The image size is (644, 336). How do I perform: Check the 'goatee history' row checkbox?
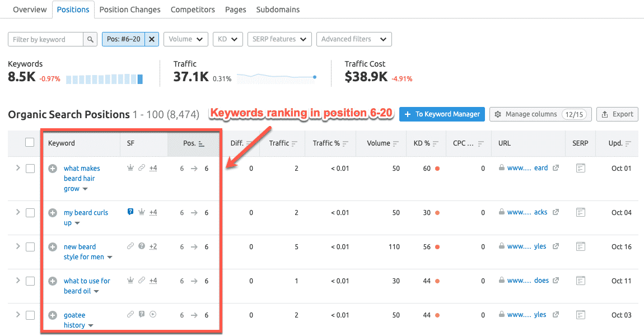pyautogui.click(x=30, y=315)
